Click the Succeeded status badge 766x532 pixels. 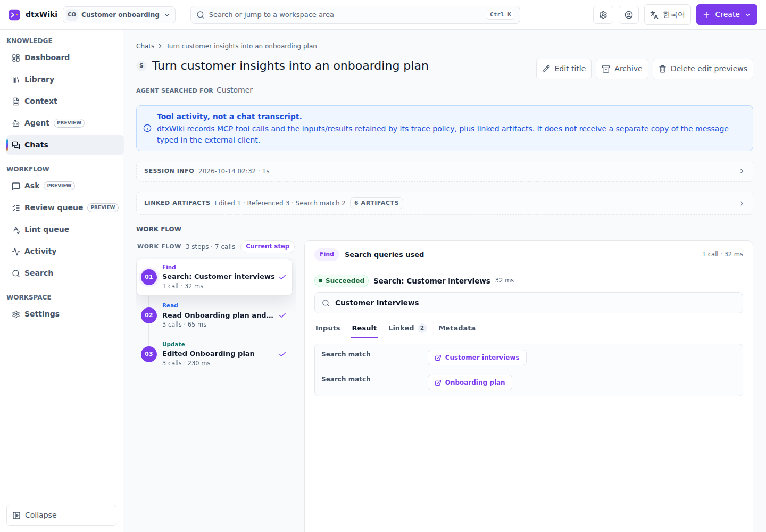[x=342, y=281]
